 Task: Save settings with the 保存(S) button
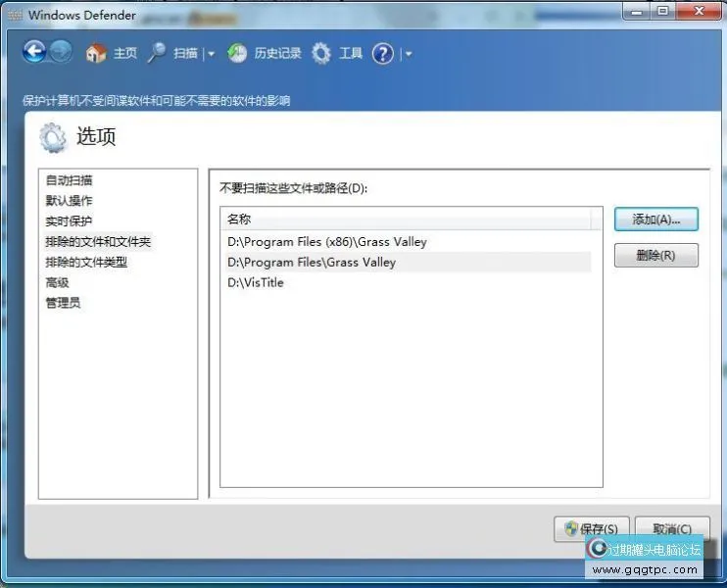(x=592, y=528)
